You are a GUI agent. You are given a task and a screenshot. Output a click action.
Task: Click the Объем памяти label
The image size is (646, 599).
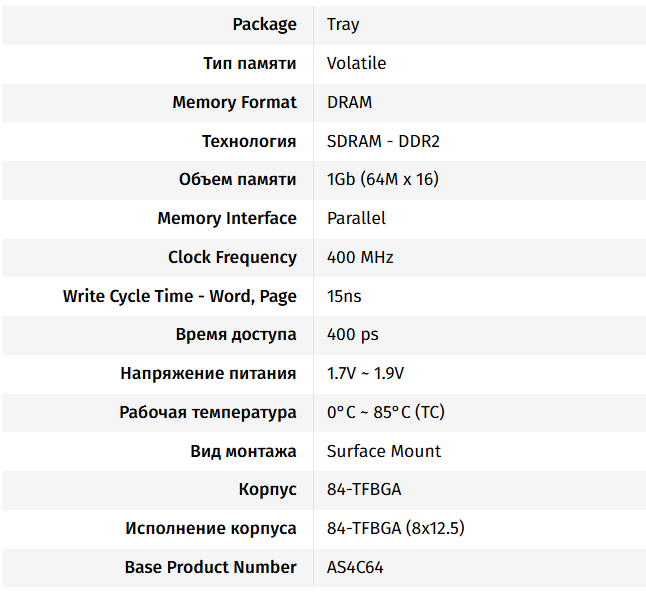coord(237,180)
